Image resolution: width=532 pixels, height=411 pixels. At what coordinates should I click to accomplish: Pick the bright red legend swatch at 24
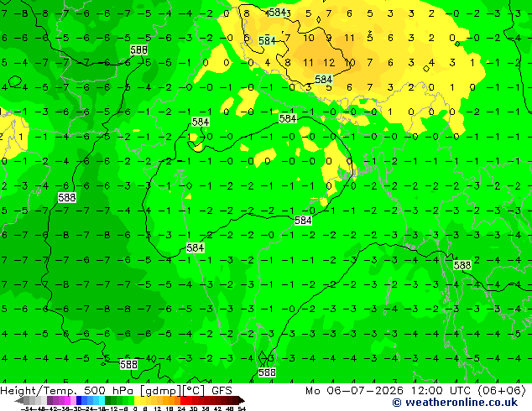(183, 400)
